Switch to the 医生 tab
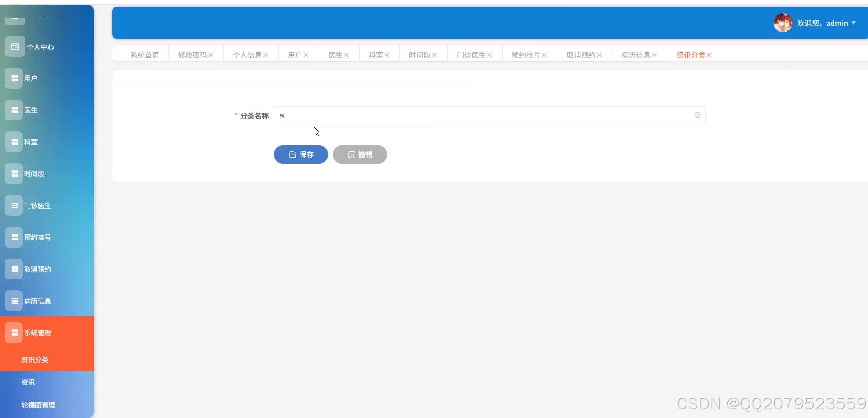 coord(335,55)
